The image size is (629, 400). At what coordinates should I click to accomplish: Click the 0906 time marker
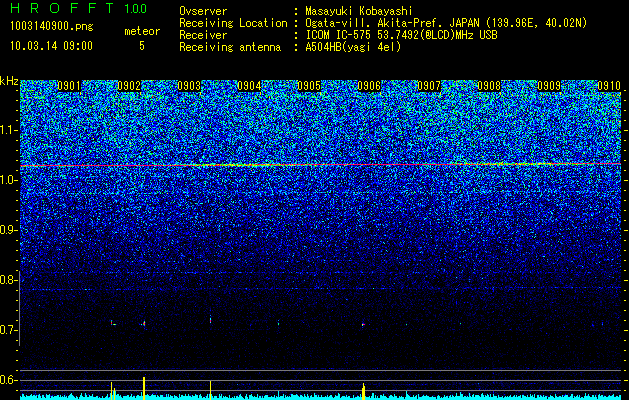[369, 86]
